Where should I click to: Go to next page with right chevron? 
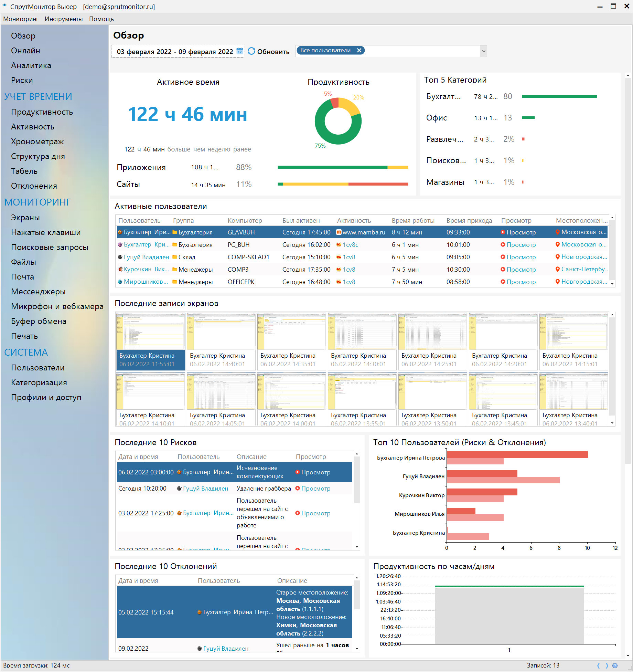607,665
